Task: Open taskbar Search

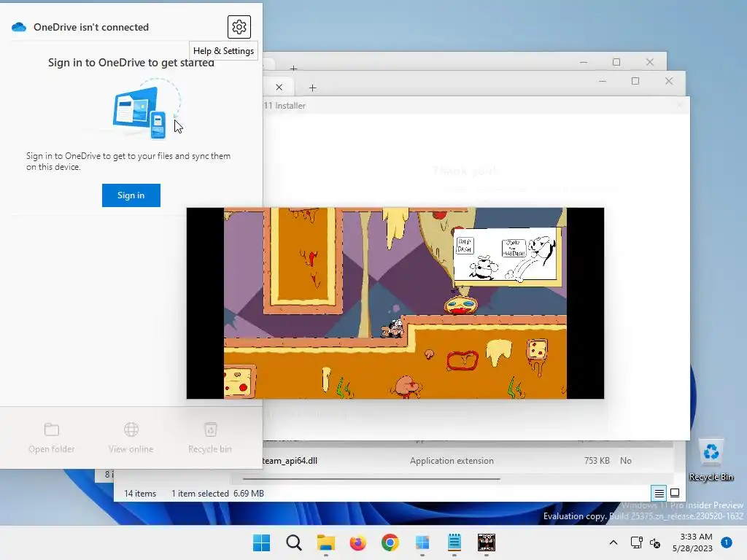Action: pos(294,542)
